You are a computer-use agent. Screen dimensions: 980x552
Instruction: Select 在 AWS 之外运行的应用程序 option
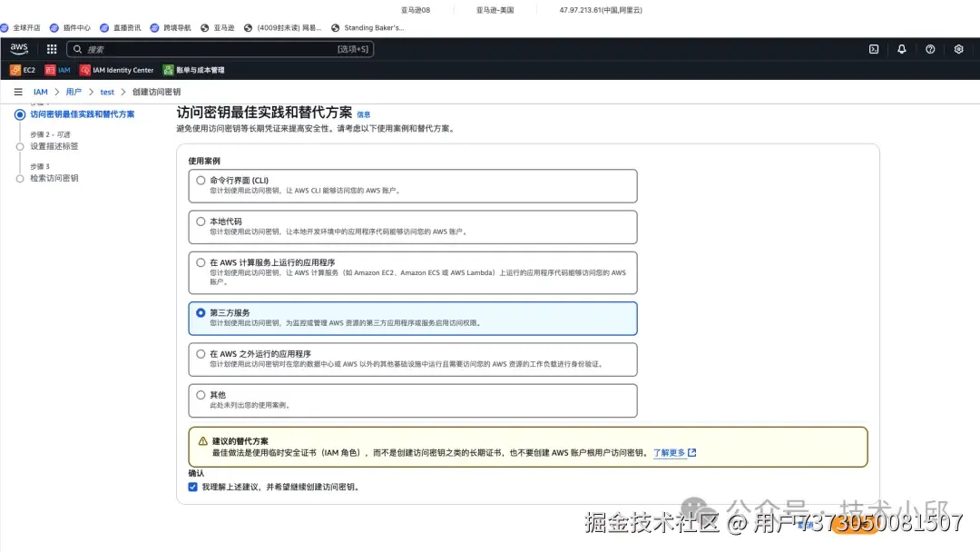point(201,354)
